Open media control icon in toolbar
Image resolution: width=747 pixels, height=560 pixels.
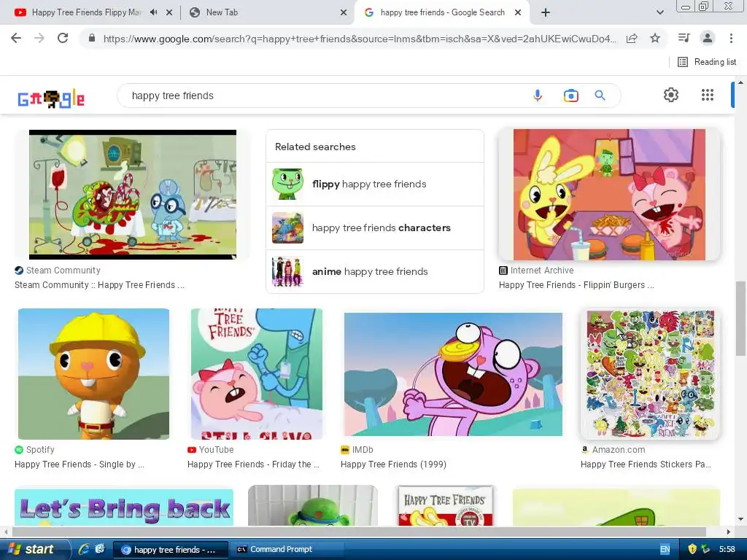point(684,38)
